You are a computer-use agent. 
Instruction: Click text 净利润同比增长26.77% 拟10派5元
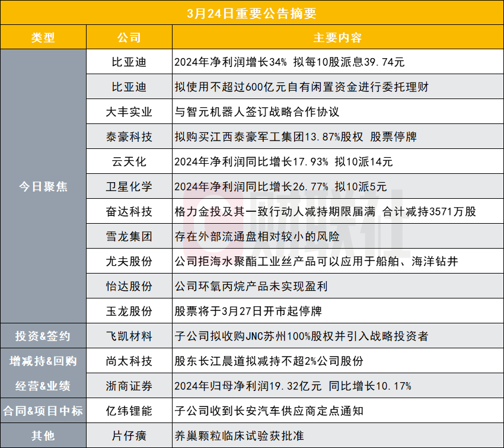click(299, 186)
